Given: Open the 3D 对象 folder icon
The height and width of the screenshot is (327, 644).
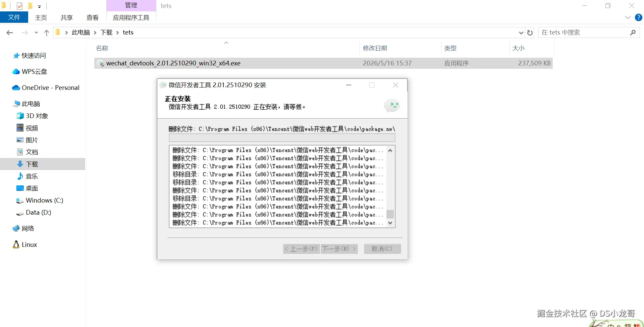Looking at the screenshot, I should pyautogui.click(x=20, y=116).
